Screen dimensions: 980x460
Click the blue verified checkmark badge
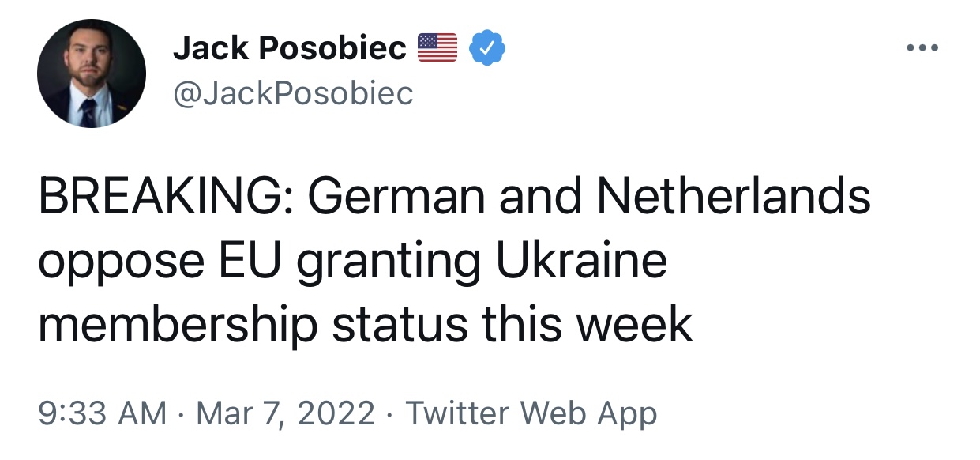pos(487,49)
